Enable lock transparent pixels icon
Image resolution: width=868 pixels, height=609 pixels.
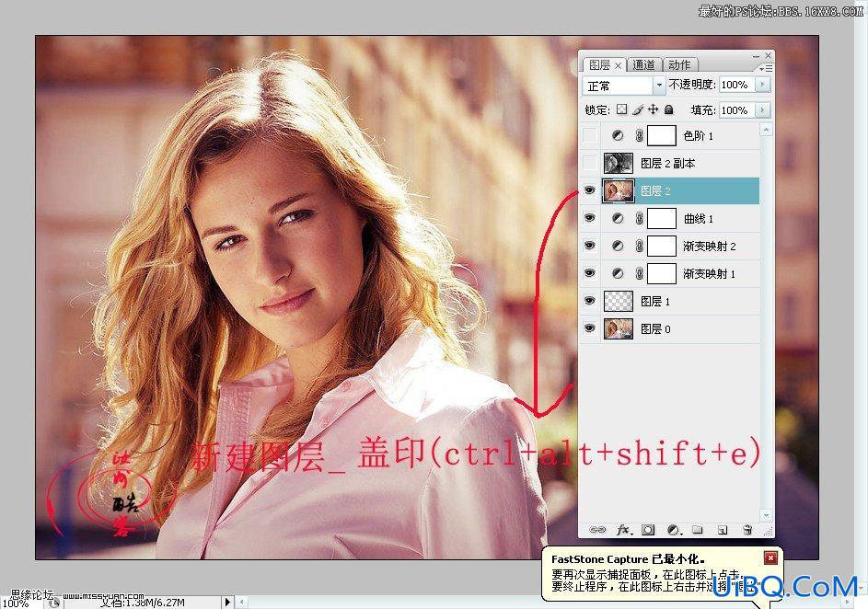[621, 109]
